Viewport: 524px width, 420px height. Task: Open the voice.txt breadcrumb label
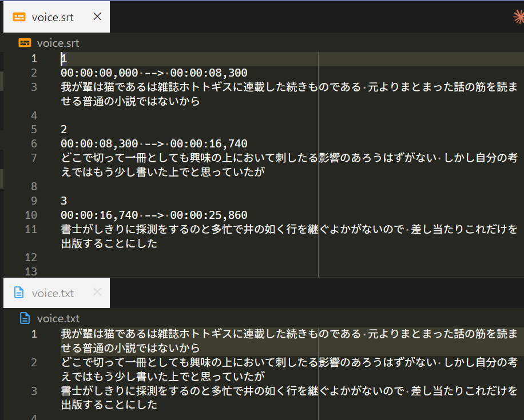tap(58, 319)
